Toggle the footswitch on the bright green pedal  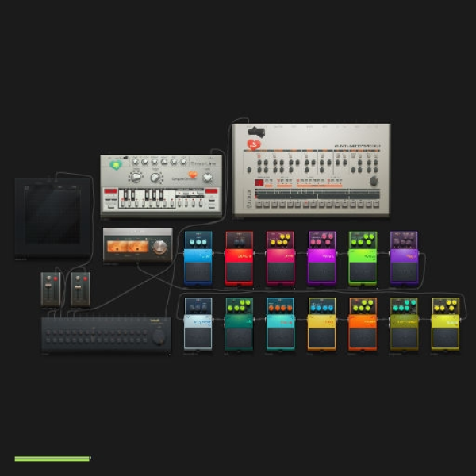click(x=363, y=271)
